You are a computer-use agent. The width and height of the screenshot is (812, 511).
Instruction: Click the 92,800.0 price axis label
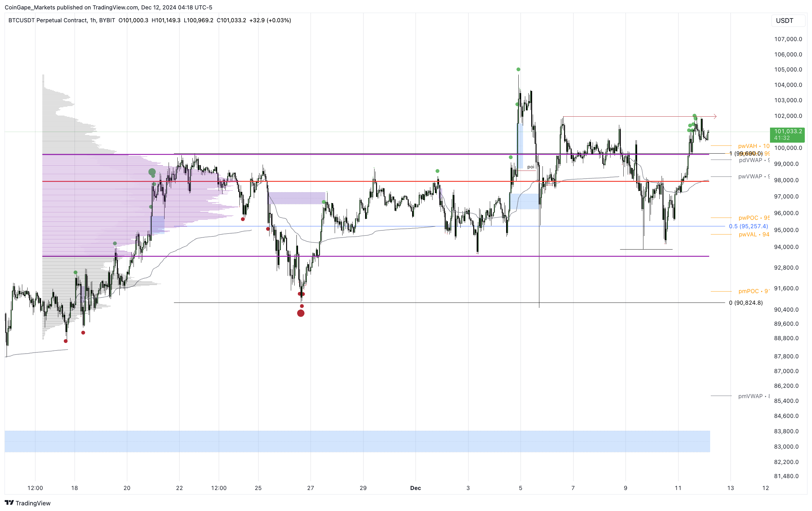786,268
